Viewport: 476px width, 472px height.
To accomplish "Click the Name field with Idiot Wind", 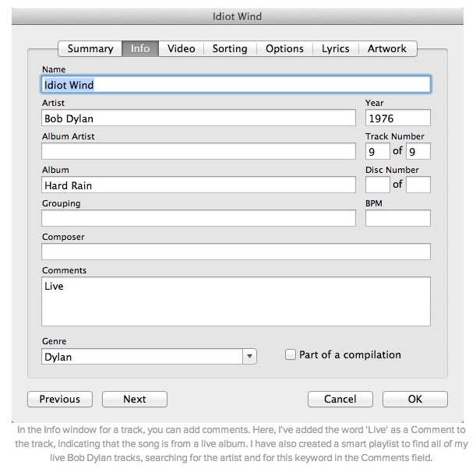I will pyautogui.click(x=236, y=84).
